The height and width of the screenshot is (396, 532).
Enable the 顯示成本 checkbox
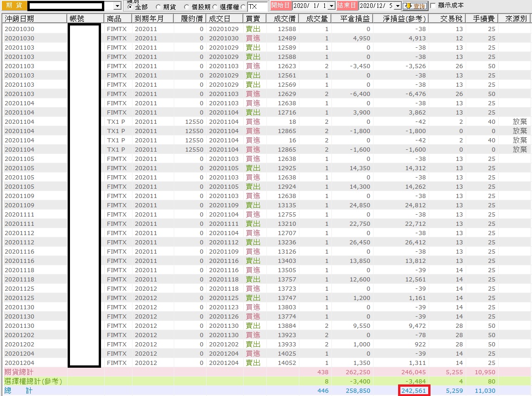click(433, 6)
